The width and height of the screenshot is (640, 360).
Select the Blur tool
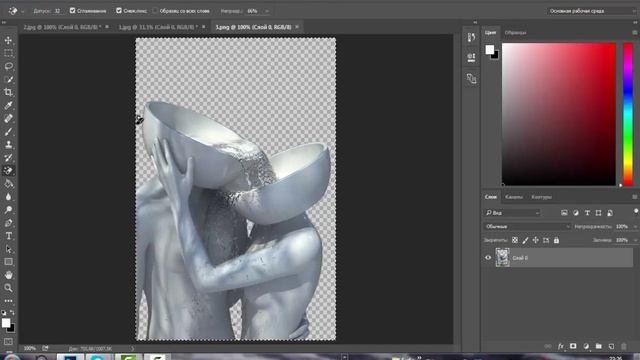coord(8,197)
